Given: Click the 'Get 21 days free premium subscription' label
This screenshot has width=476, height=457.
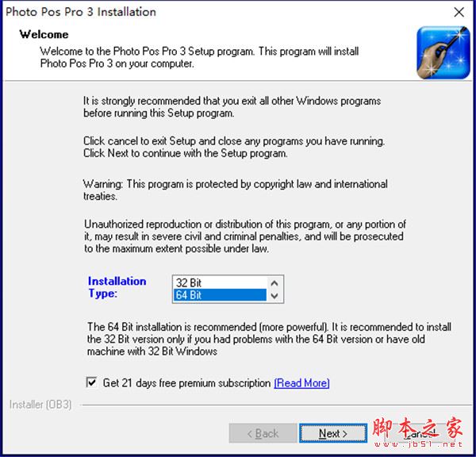Looking at the screenshot, I should pyautogui.click(x=186, y=383).
